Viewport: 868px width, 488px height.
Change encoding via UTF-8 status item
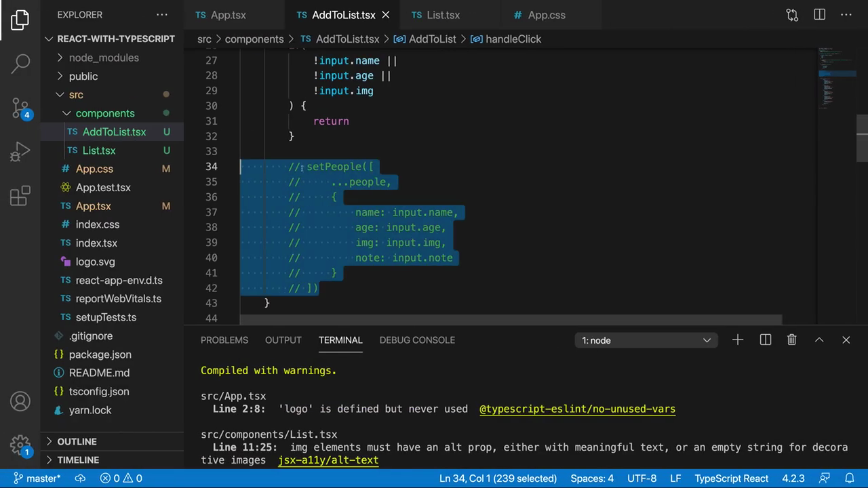tap(642, 479)
